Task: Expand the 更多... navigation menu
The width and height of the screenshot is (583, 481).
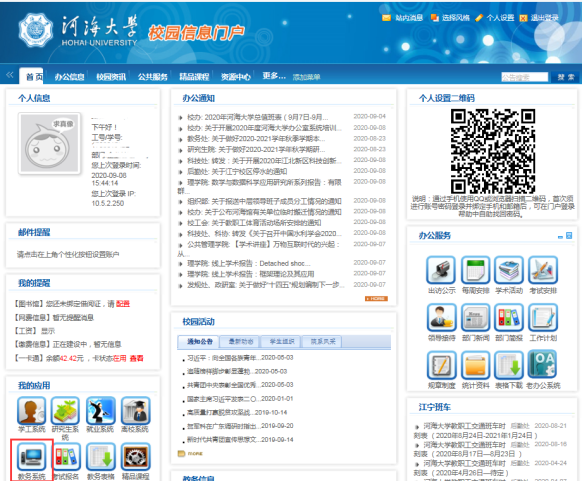Action: (274, 76)
